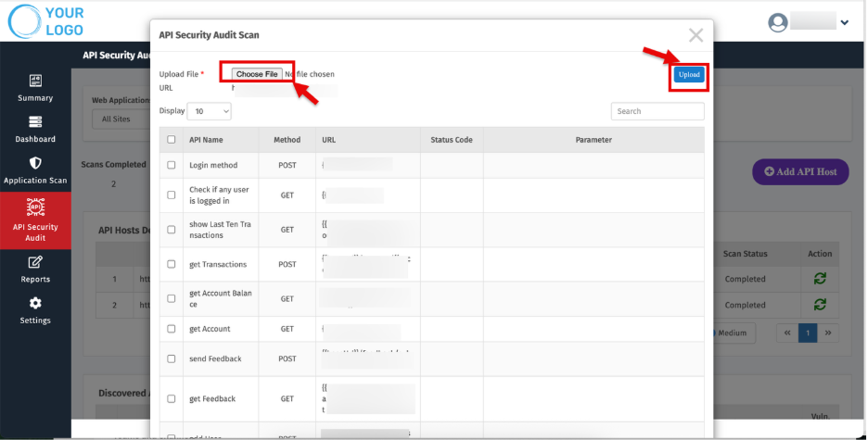Click the user profile avatar icon
The image size is (868, 440).
point(778,22)
